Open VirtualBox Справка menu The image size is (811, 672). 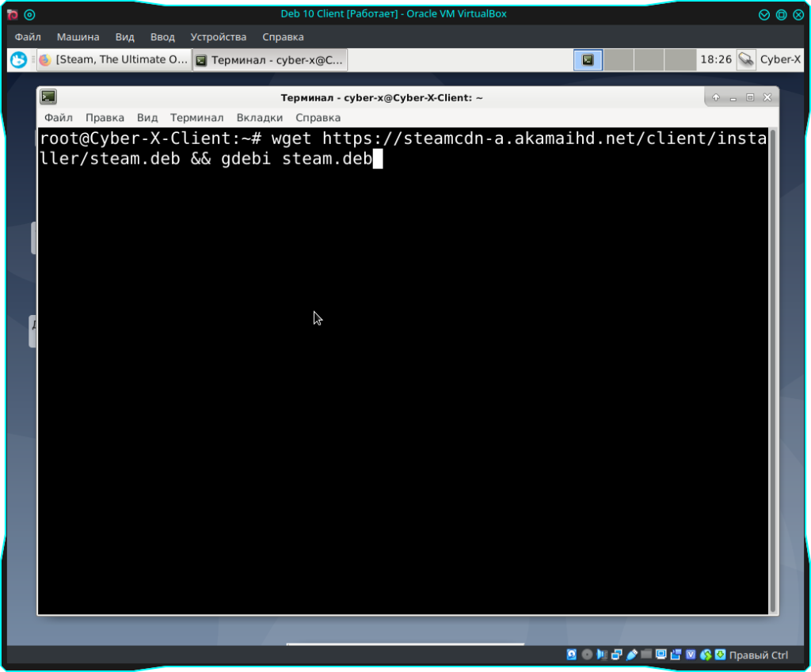[283, 37]
